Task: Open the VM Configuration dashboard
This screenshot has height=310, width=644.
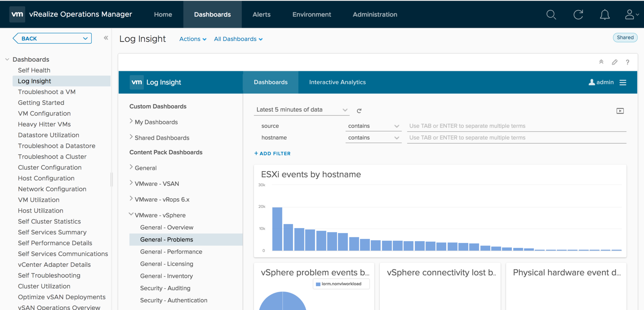Action: [x=44, y=113]
